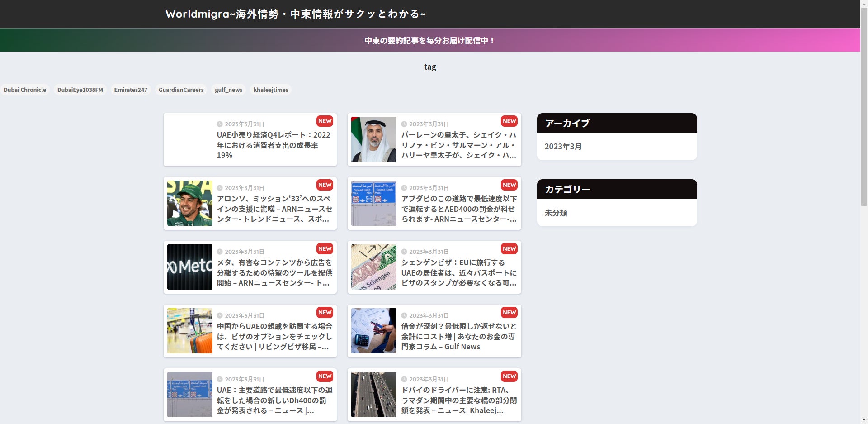The width and height of the screenshot is (868, 424).
Task: Click clock icon on UAE：主要道路 card
Action: pos(220,379)
